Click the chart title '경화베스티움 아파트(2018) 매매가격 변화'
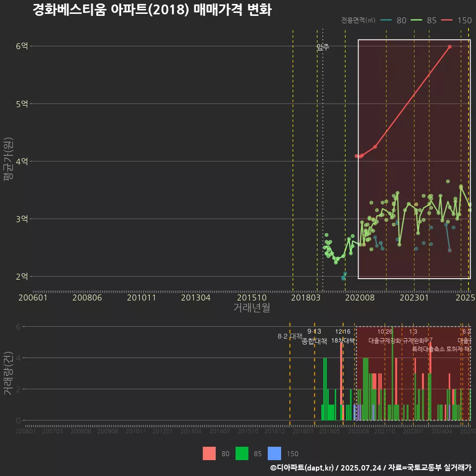476x476 pixels. click(152, 9)
